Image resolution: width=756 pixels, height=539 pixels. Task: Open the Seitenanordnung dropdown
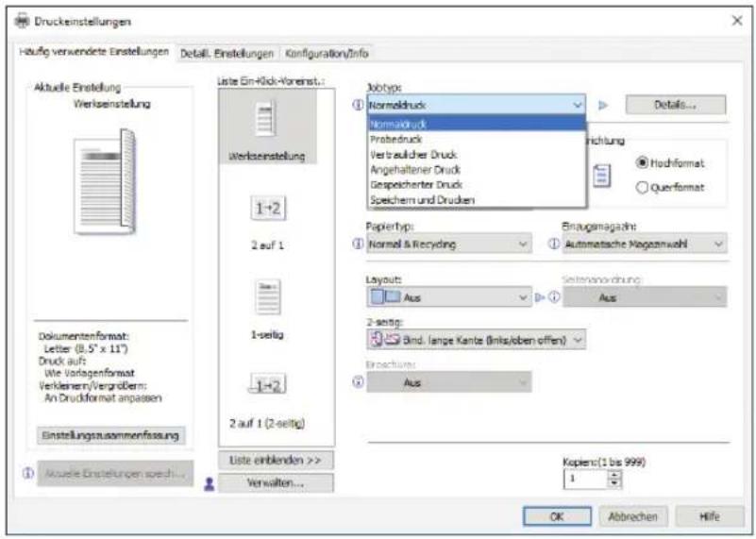pos(645,297)
